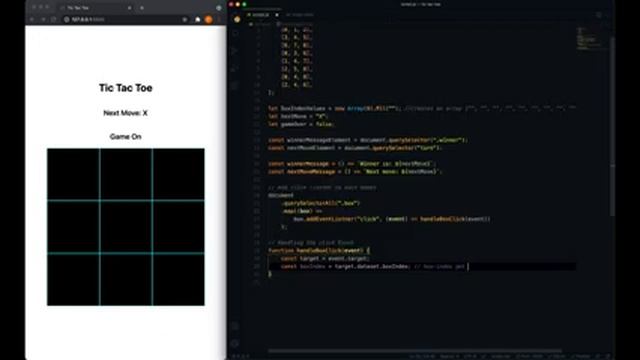Open the browser extension icon next to the orange avatar
The image size is (640, 360).
198,19
